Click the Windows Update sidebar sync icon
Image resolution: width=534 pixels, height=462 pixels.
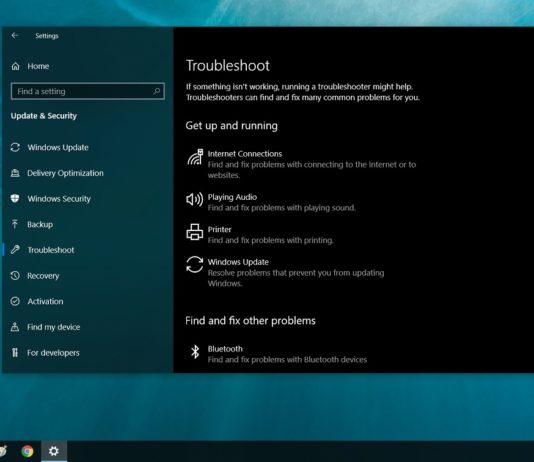15,147
